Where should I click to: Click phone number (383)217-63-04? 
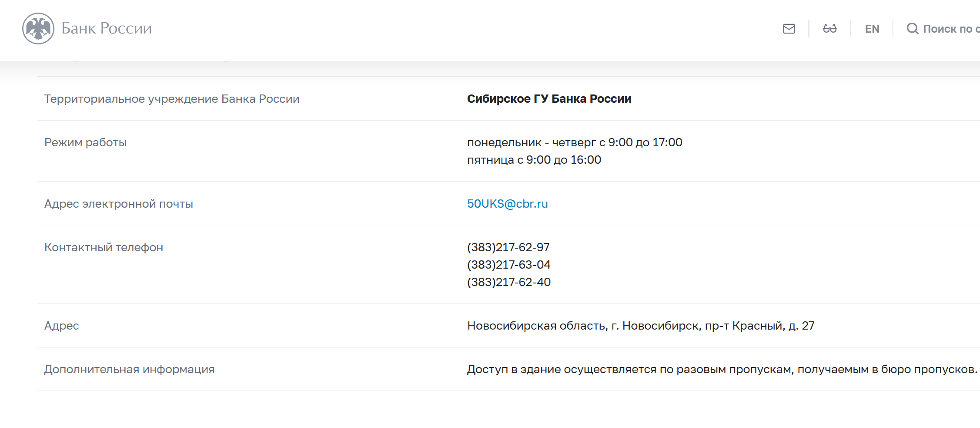509,265
